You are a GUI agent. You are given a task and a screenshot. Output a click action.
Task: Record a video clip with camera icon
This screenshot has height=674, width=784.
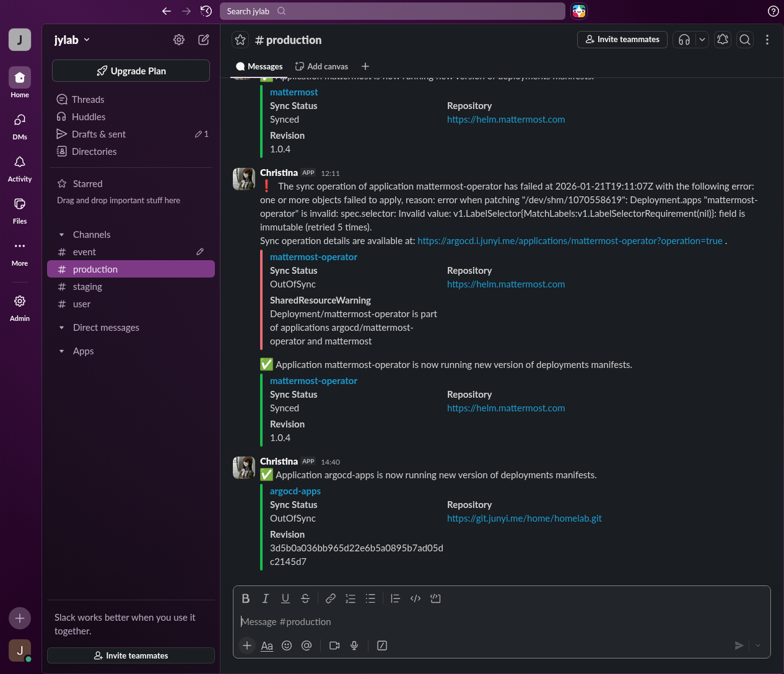pos(334,646)
